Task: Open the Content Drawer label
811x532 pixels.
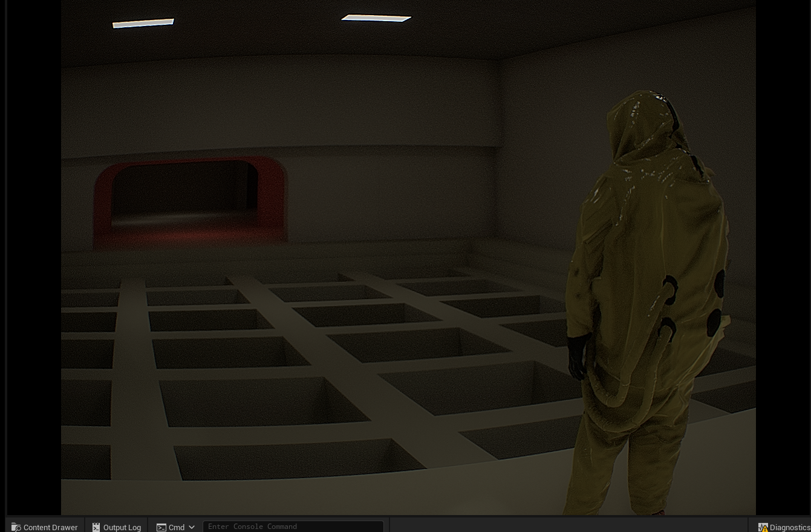Action: [50, 527]
